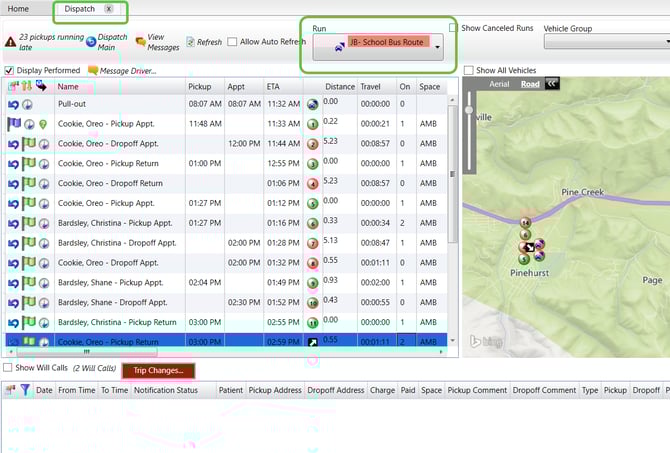670x453 pixels.
Task: Check the Show Canceled Runs checkbox
Action: (x=455, y=28)
